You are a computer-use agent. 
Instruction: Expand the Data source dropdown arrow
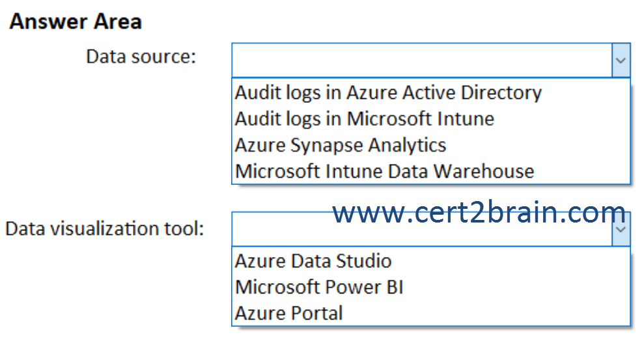pyautogui.click(x=621, y=61)
